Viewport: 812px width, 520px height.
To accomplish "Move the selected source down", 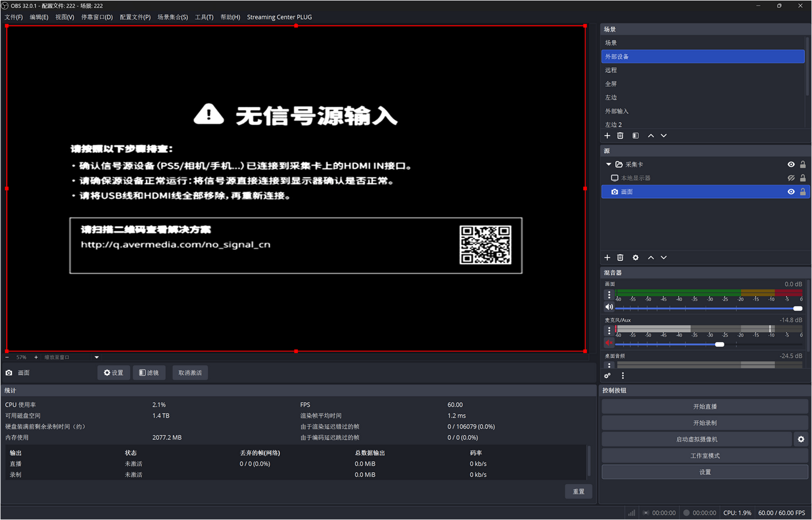I will [664, 258].
